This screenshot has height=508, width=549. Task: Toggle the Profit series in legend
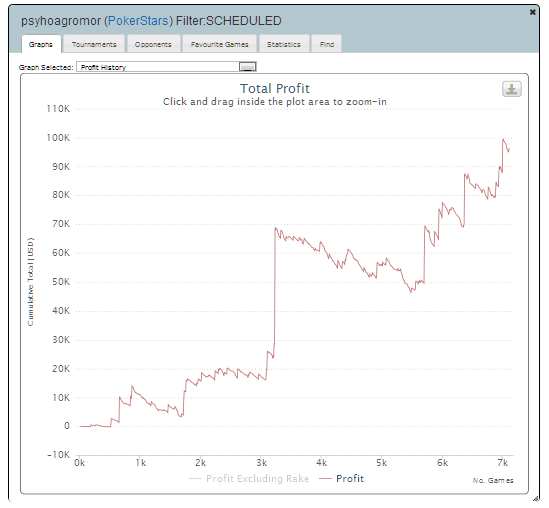coord(349,478)
